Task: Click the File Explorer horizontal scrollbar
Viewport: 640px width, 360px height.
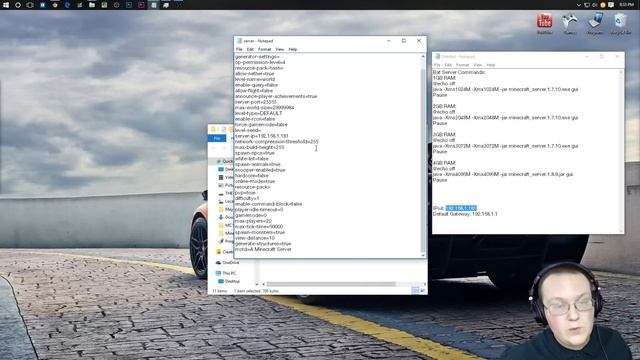Action: (x=331, y=284)
